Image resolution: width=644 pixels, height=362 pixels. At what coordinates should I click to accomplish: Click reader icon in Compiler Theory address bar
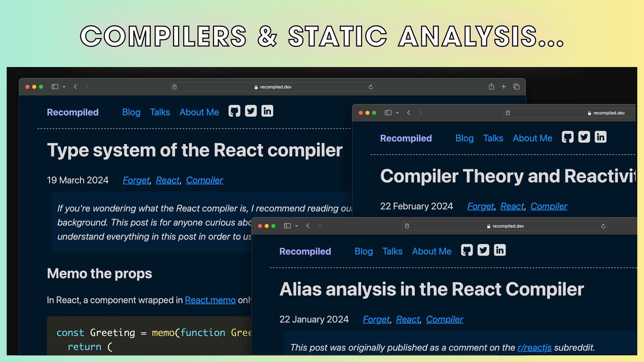[508, 113]
